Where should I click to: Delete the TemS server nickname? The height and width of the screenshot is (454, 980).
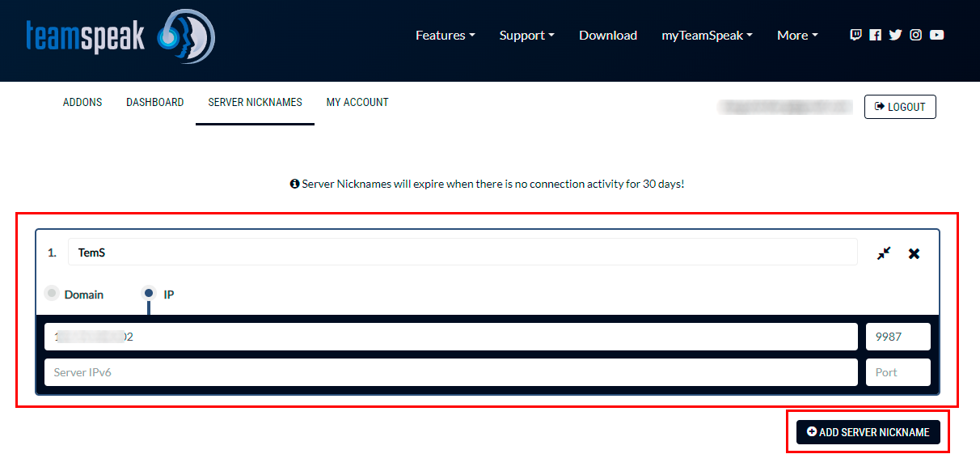point(914,253)
